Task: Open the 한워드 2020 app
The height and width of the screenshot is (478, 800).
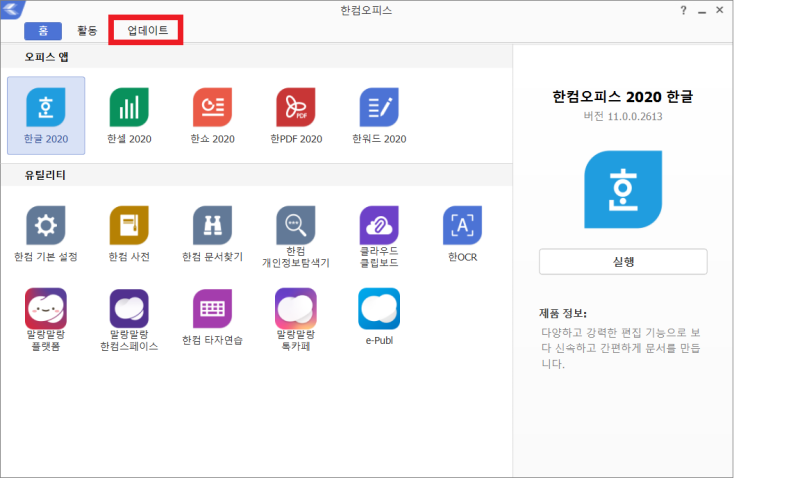Action: click(x=379, y=107)
